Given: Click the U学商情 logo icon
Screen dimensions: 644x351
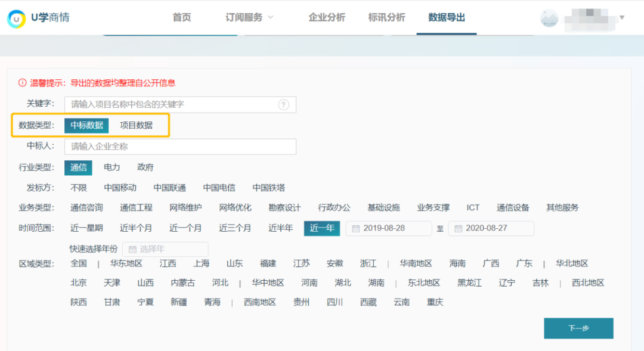Looking at the screenshot, I should (17, 18).
